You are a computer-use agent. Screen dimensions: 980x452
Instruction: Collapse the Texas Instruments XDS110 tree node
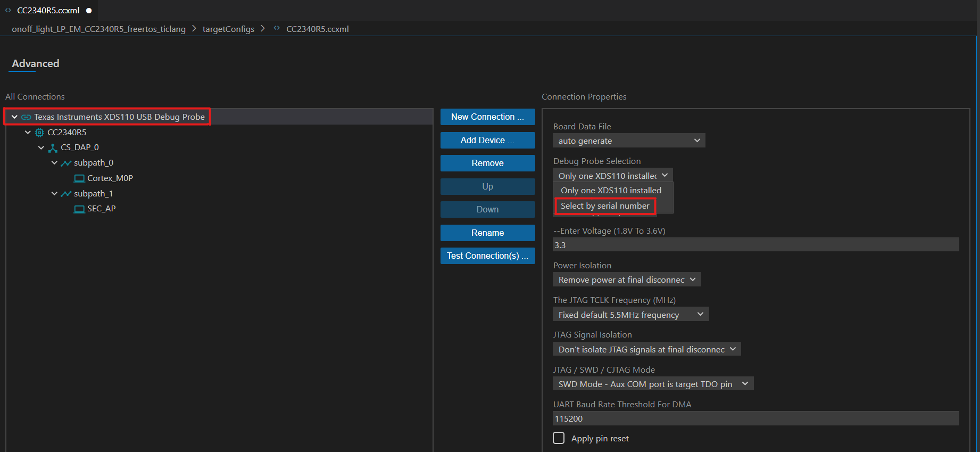pos(14,117)
